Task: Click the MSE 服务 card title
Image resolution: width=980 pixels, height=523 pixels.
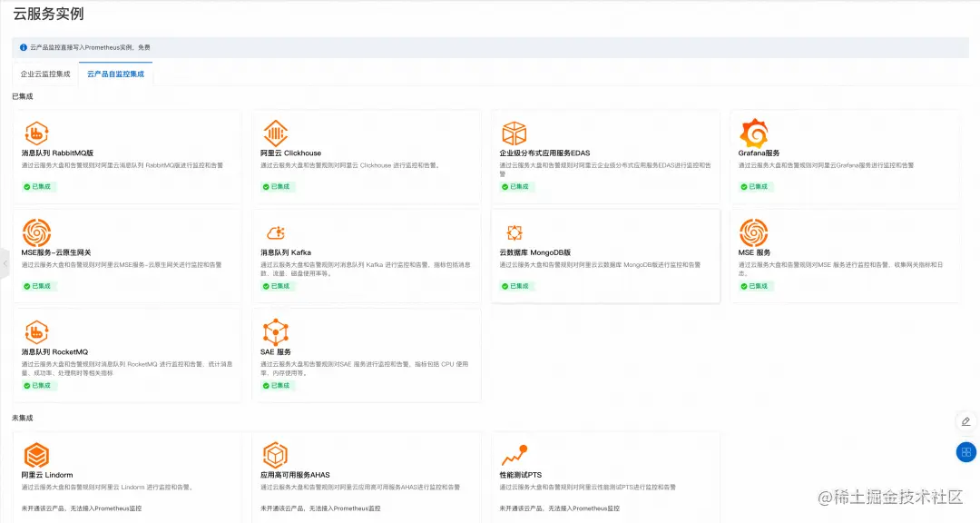Action: pos(754,252)
